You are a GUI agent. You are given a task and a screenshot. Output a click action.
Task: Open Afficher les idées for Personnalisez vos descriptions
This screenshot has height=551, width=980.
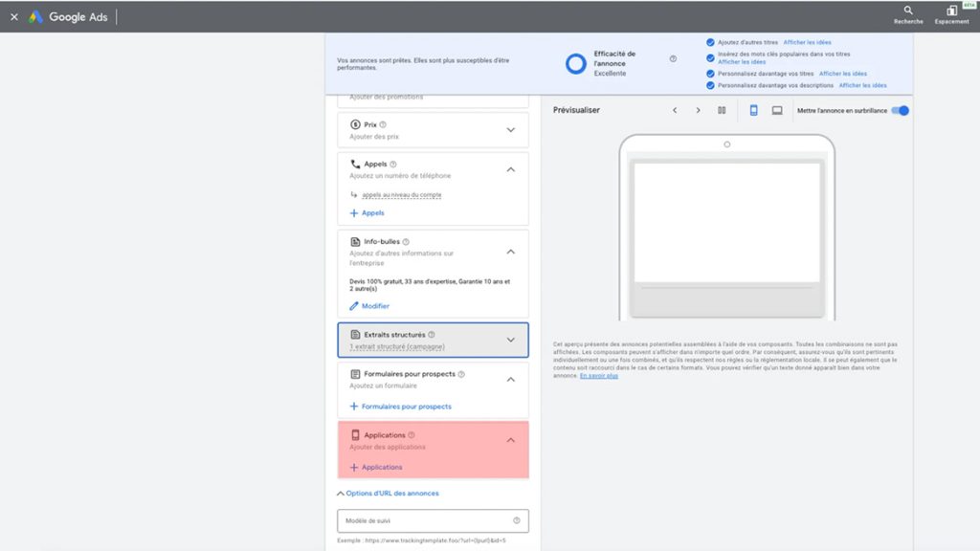pos(862,85)
